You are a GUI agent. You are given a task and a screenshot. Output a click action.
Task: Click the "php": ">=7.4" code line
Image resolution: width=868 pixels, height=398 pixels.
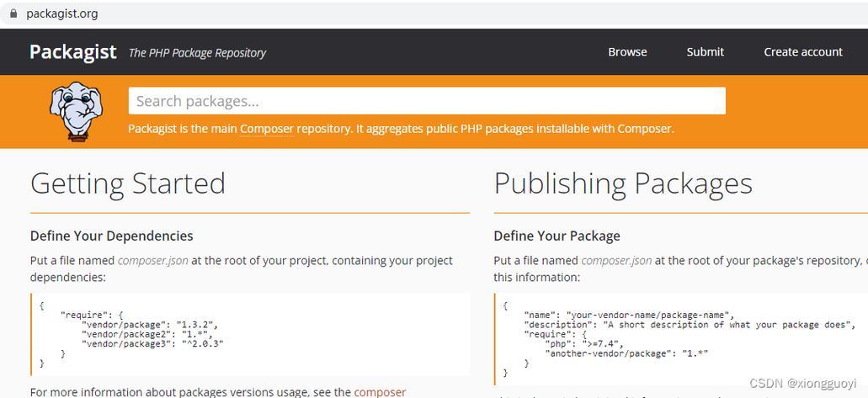coord(584,344)
